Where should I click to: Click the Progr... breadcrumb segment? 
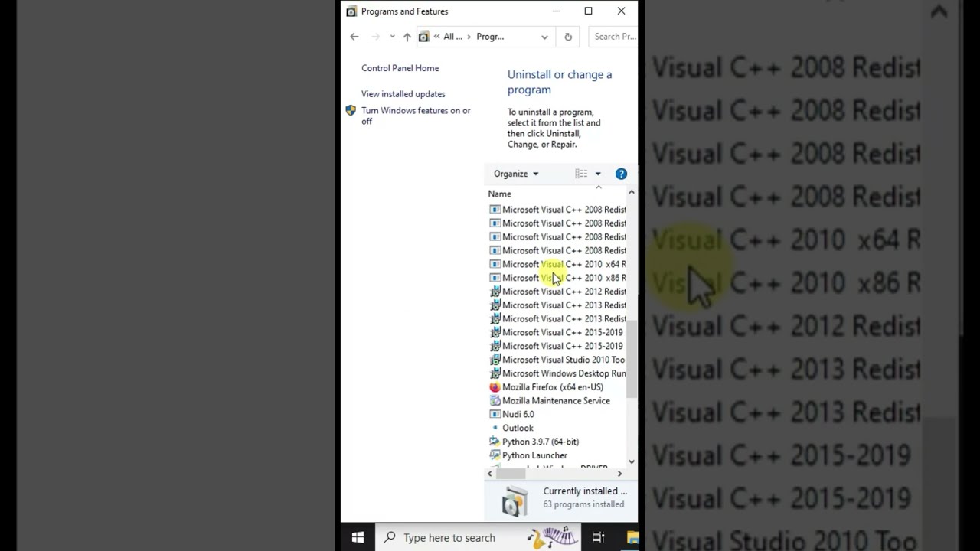tap(490, 37)
